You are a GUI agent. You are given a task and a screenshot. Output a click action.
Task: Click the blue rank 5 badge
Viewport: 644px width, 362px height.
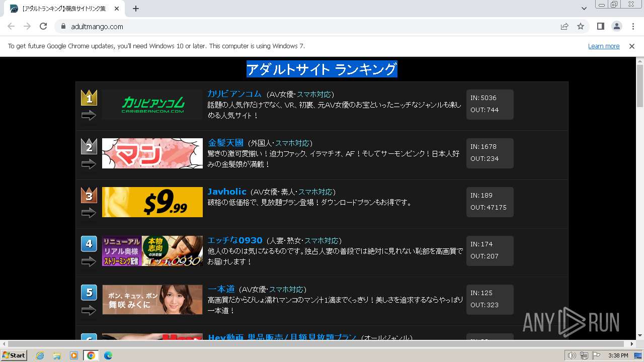click(89, 293)
